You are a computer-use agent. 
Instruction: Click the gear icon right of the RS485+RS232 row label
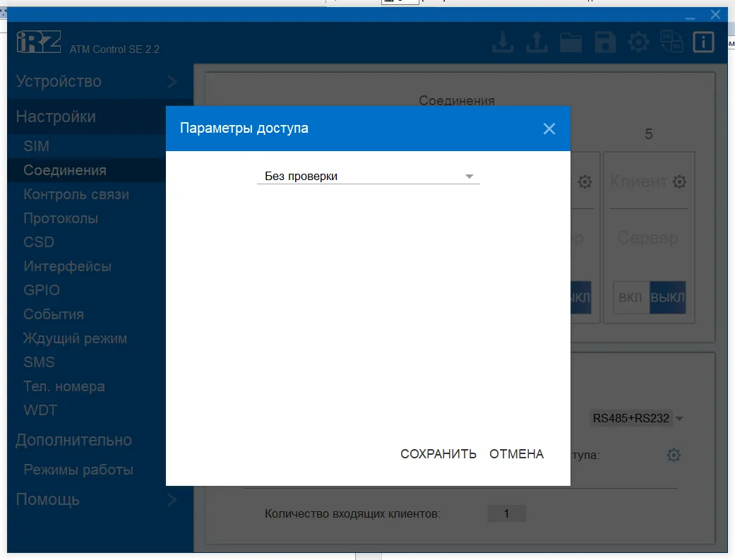pos(674,455)
